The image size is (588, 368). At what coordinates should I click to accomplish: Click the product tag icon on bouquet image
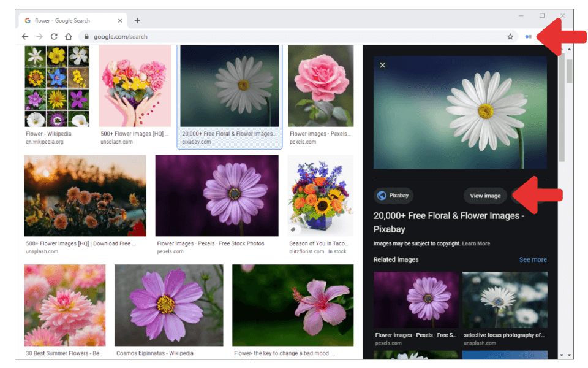coord(293,229)
